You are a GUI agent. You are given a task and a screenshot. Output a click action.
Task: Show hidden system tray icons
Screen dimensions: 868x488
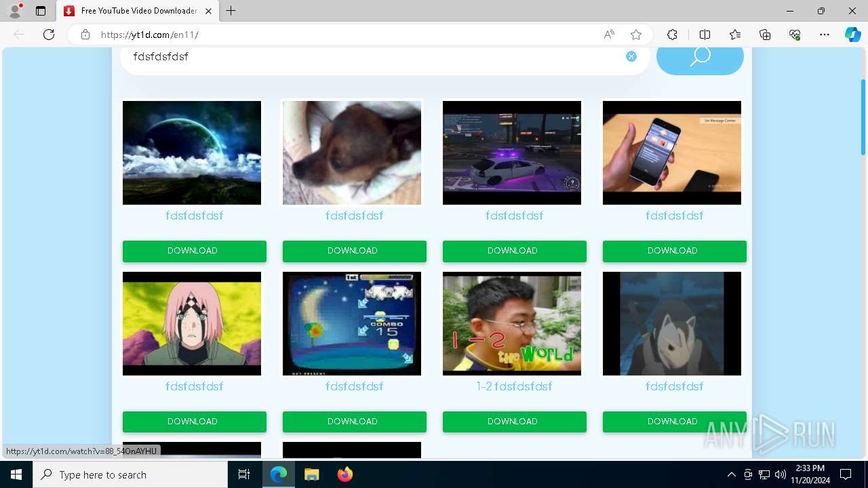pos(731,474)
